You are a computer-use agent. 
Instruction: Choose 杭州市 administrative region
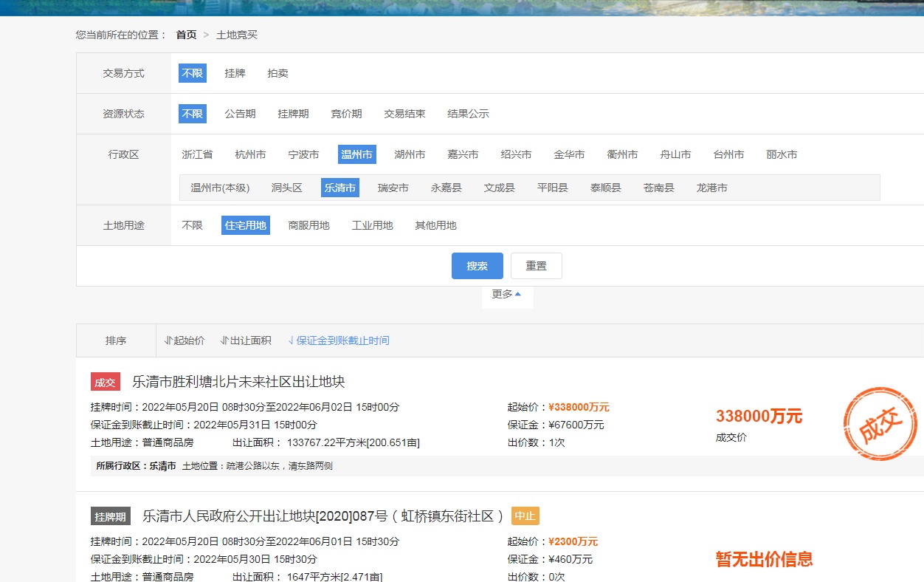250,154
